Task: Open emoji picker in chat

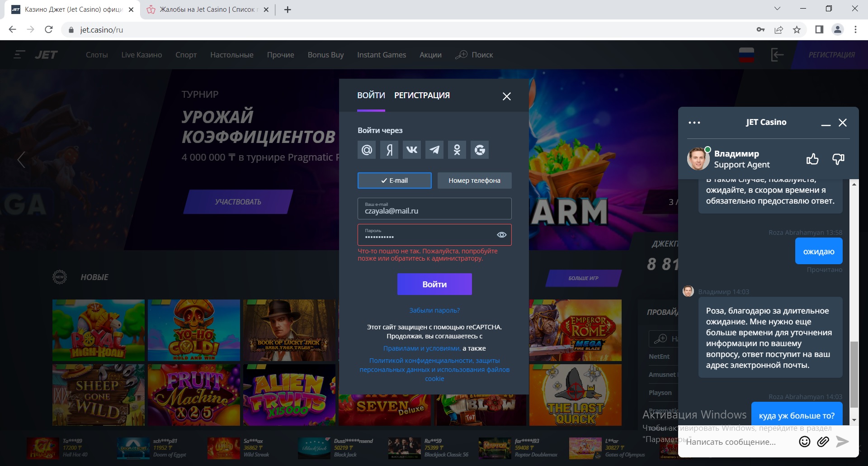Action: point(805,442)
